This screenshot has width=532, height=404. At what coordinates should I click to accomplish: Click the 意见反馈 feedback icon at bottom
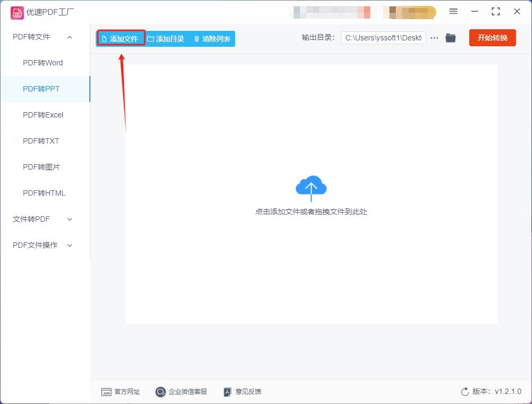[x=227, y=392]
